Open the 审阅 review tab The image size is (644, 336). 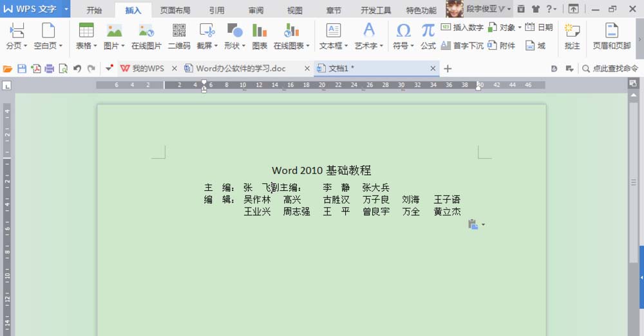[255, 10]
